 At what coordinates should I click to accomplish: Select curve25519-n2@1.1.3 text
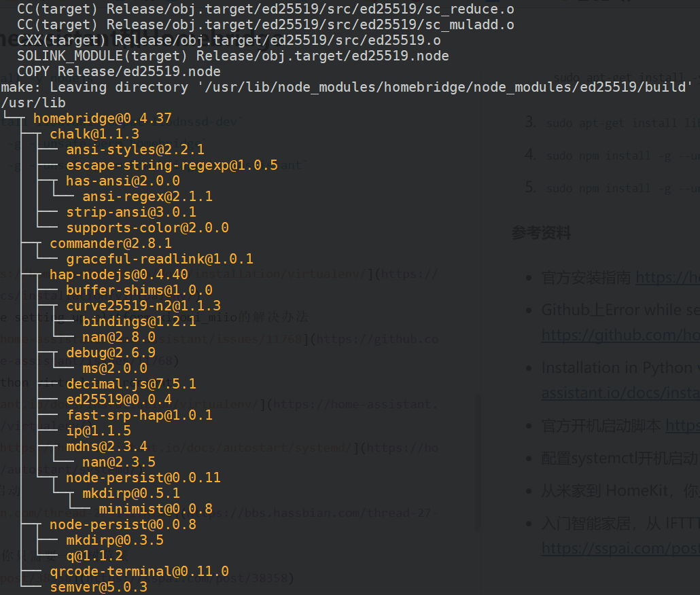tap(143, 306)
